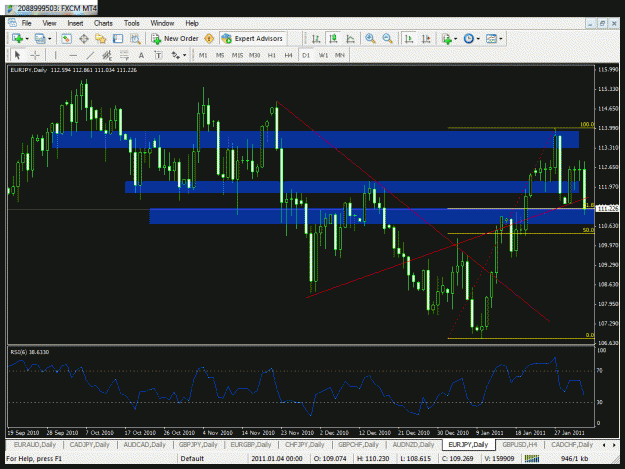Image resolution: width=625 pixels, height=469 pixels.
Task: Click the Arrows drawing tool icon
Action: [x=175, y=55]
